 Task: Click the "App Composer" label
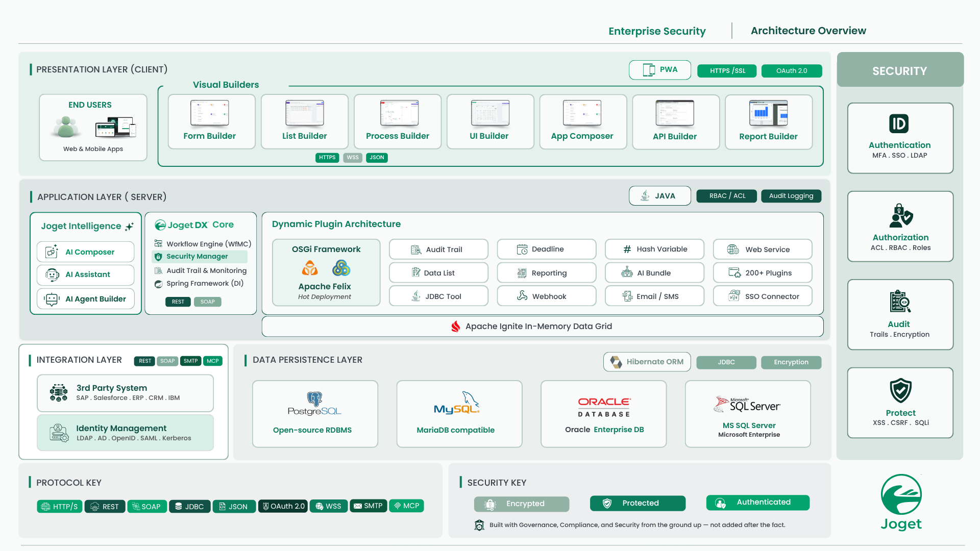coord(582,136)
